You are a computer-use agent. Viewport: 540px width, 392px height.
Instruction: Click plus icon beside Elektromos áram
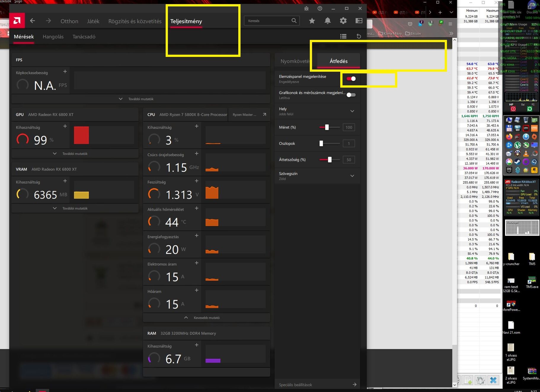196,263
